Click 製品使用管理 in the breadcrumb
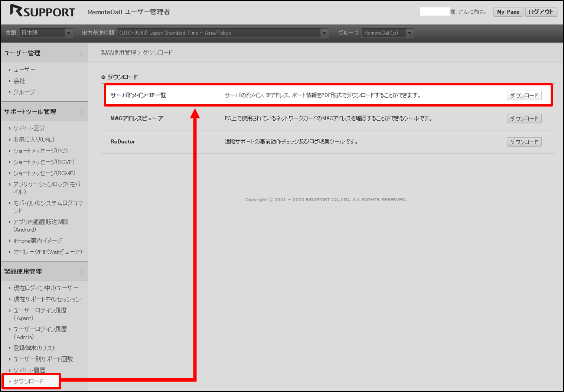 pos(118,53)
